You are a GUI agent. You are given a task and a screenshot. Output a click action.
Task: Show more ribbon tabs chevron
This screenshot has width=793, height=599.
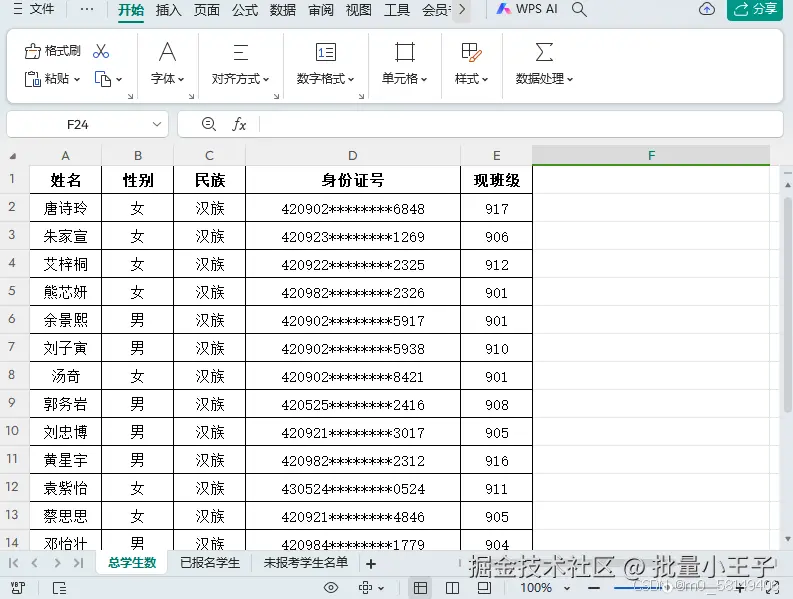(462, 10)
